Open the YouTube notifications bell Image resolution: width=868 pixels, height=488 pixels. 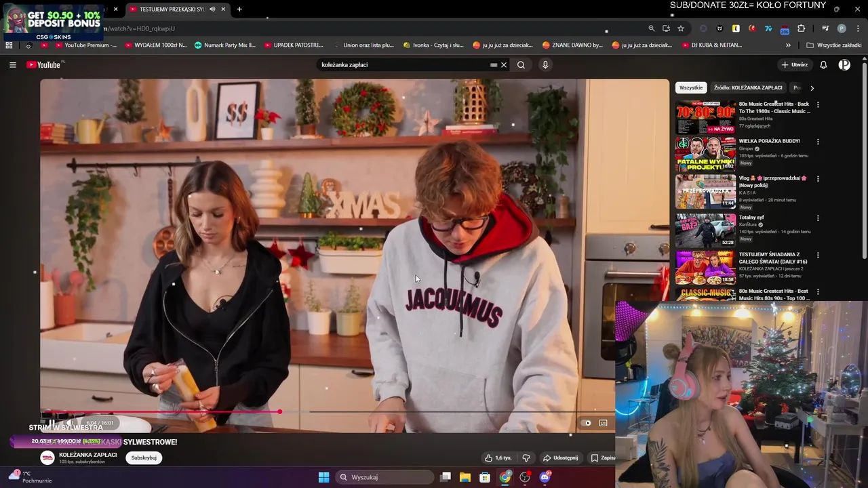(823, 65)
